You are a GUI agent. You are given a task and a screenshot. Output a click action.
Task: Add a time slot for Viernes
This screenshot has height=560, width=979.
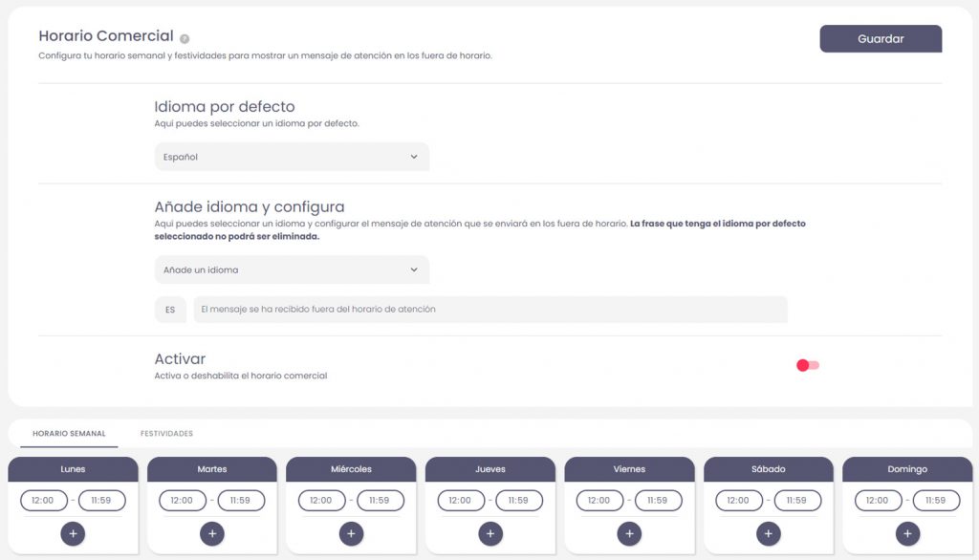630,534
